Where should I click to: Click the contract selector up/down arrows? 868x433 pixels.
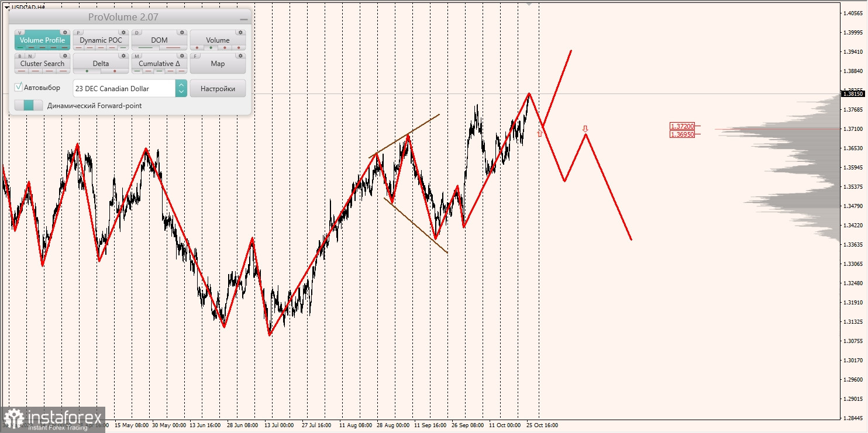coord(181,88)
